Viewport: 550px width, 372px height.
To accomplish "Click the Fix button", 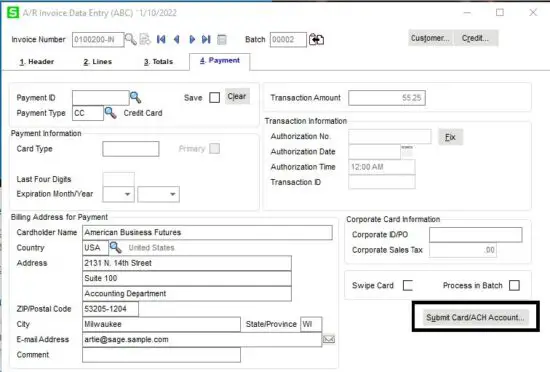I will click(x=450, y=137).
